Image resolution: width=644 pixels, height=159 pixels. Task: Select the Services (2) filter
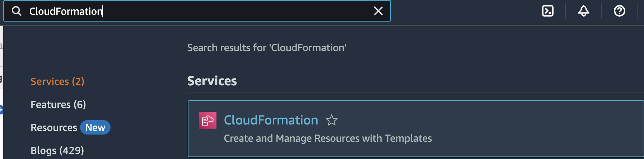pyautogui.click(x=57, y=81)
